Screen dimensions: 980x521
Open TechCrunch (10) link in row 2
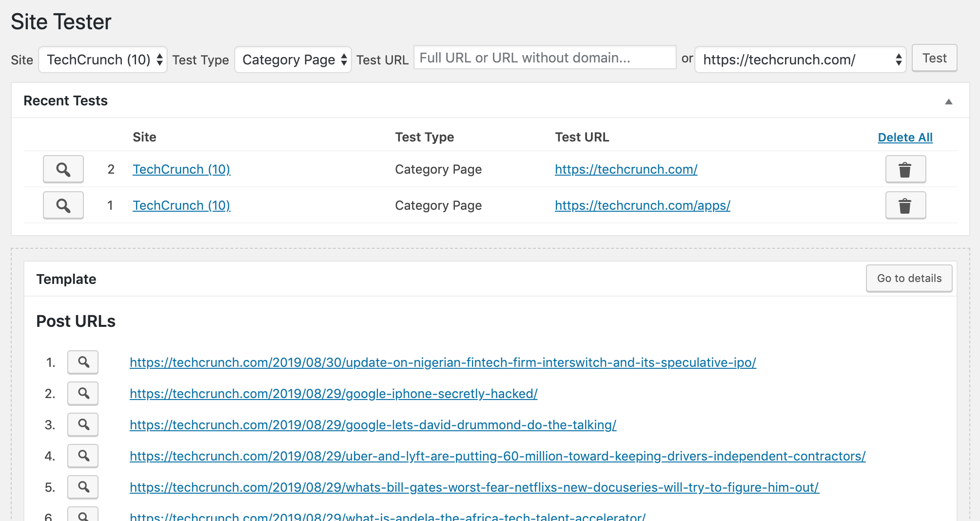(x=181, y=169)
